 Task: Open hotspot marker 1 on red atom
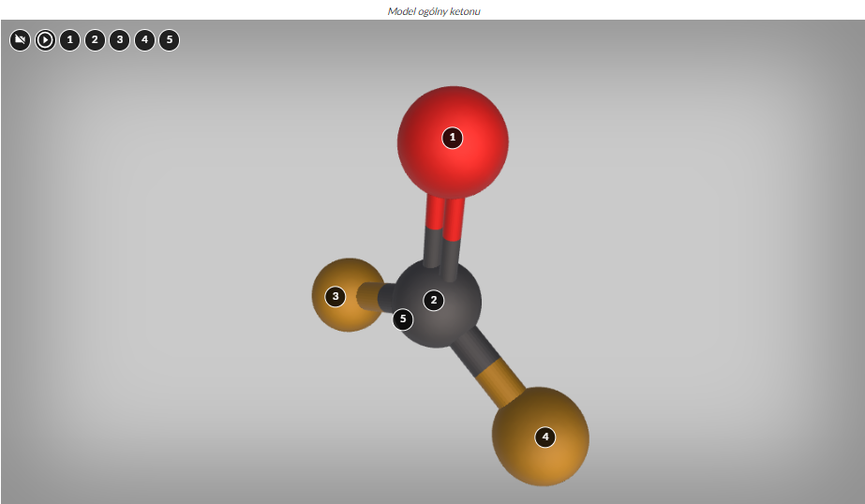coord(453,138)
